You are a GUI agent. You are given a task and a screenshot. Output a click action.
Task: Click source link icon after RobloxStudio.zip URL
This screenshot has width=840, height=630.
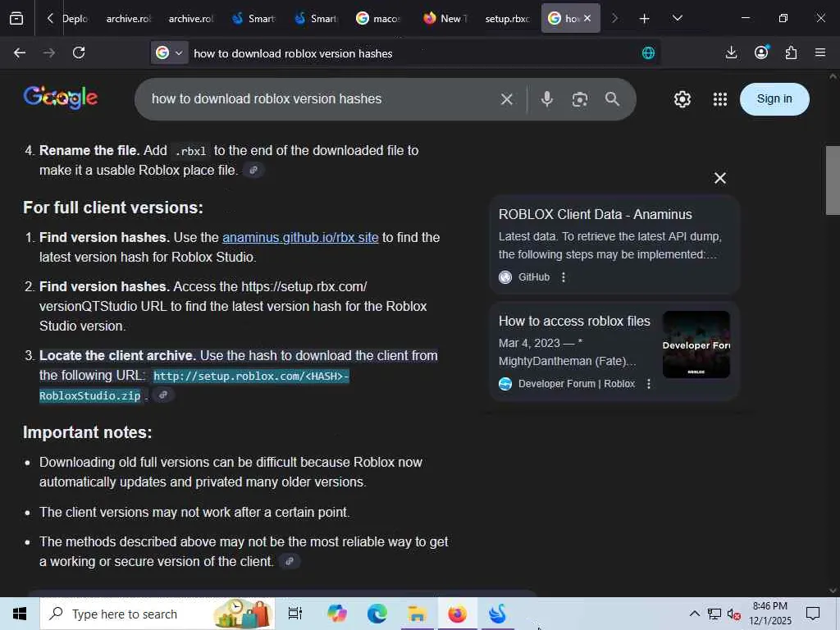coord(163,395)
